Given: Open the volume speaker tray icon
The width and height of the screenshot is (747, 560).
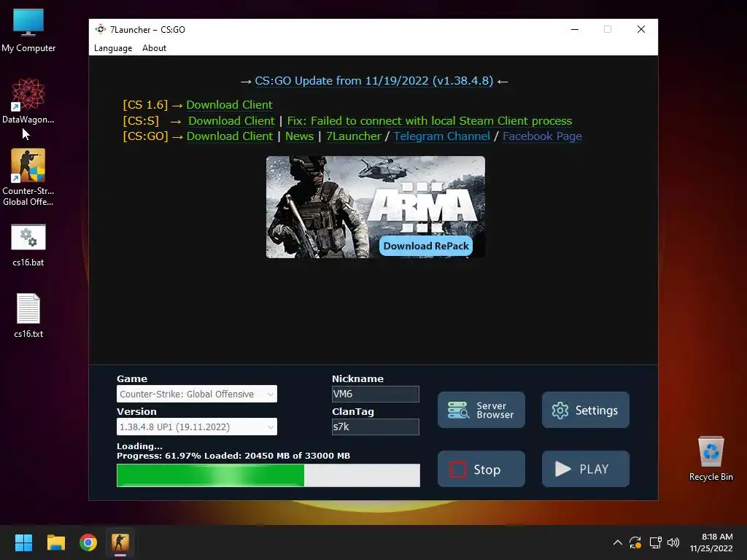Looking at the screenshot, I should (673, 542).
